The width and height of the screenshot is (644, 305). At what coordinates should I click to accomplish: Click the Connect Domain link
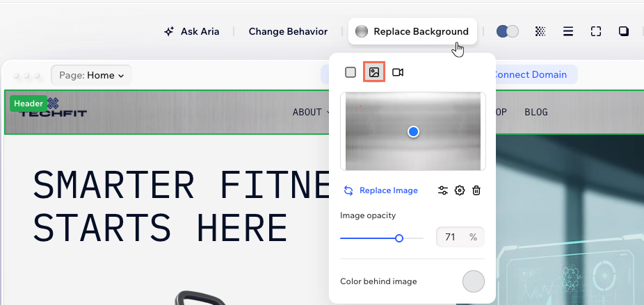pyautogui.click(x=531, y=75)
